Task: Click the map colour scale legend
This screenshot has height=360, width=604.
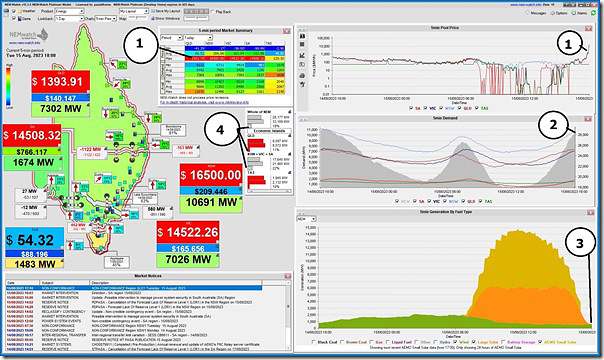Action: coord(8,88)
